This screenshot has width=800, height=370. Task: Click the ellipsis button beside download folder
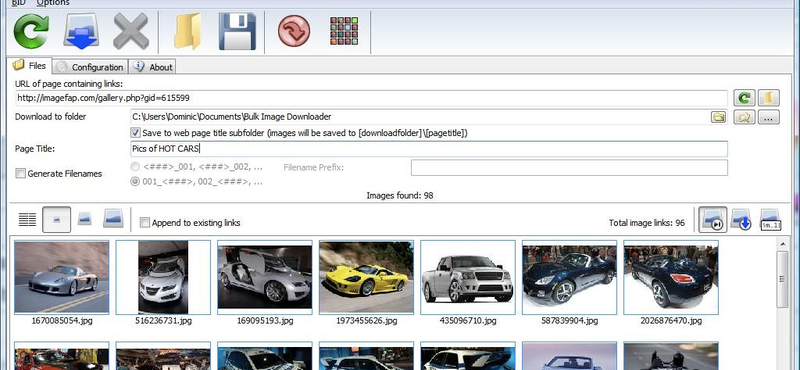[x=768, y=117]
